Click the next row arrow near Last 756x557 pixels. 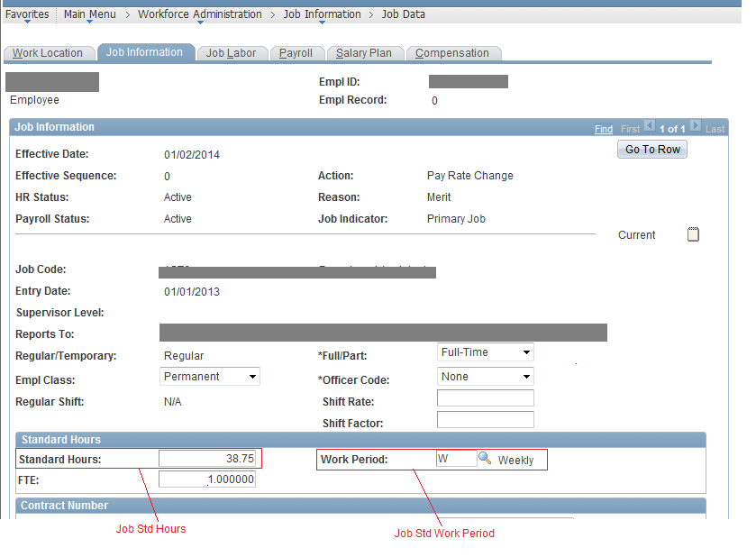point(694,126)
